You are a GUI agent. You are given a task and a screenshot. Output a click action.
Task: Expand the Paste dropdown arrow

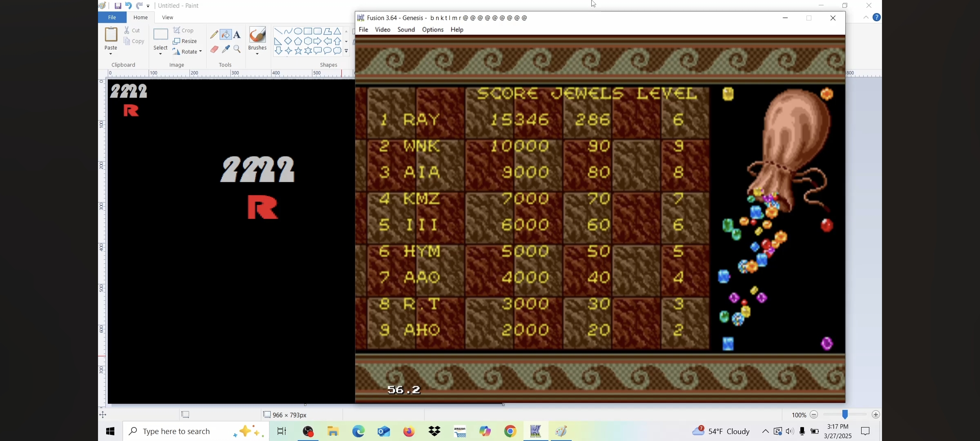click(111, 54)
